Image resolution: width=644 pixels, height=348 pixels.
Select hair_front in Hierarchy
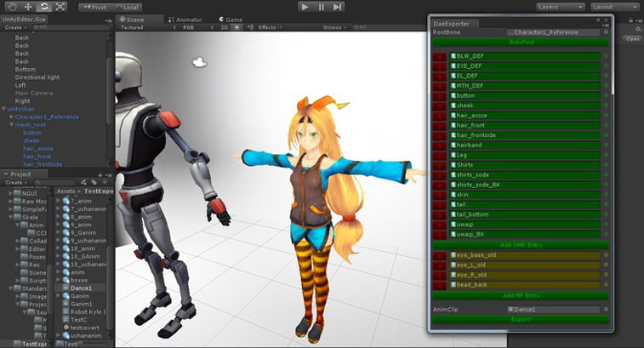[37, 157]
